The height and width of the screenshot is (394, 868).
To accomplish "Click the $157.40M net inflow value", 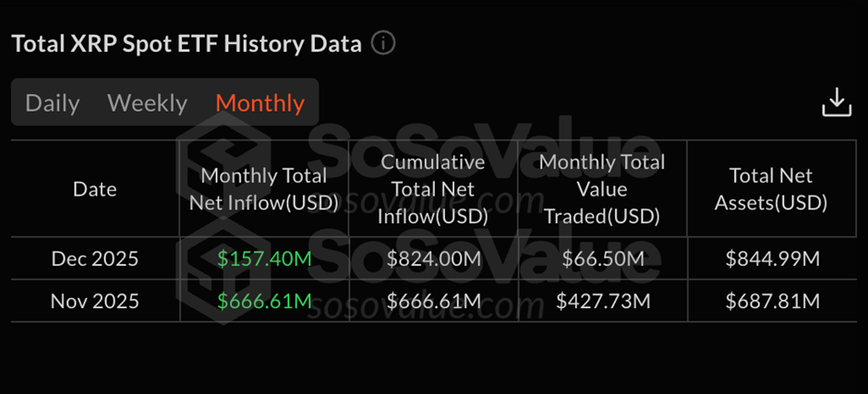I will pyautogui.click(x=264, y=259).
